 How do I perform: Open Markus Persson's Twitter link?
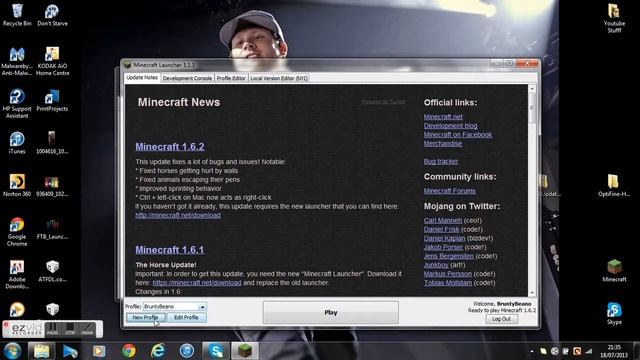(x=447, y=274)
